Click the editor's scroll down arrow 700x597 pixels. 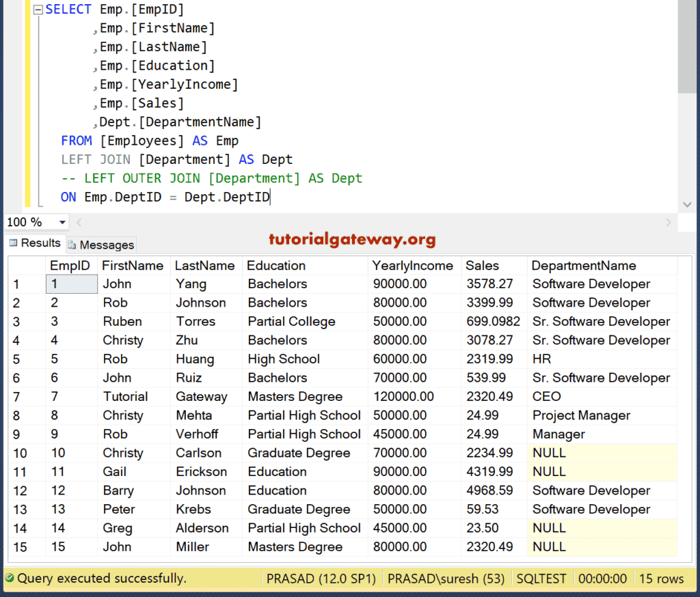click(x=687, y=205)
